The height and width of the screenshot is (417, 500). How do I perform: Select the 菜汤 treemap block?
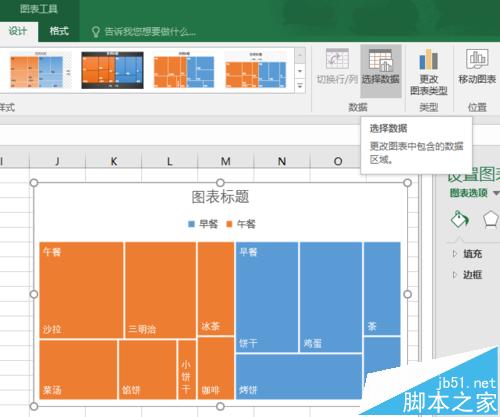[78, 370]
